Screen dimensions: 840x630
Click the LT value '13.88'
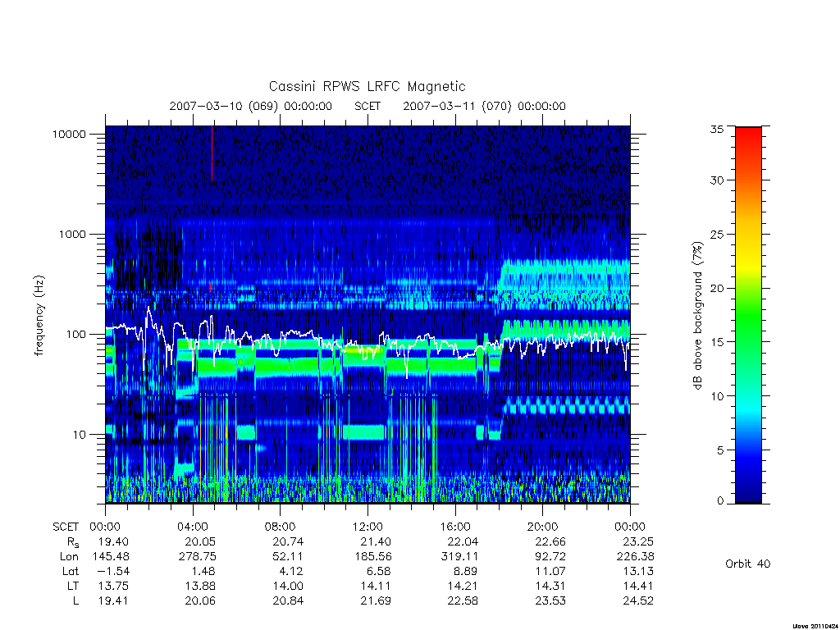click(201, 586)
